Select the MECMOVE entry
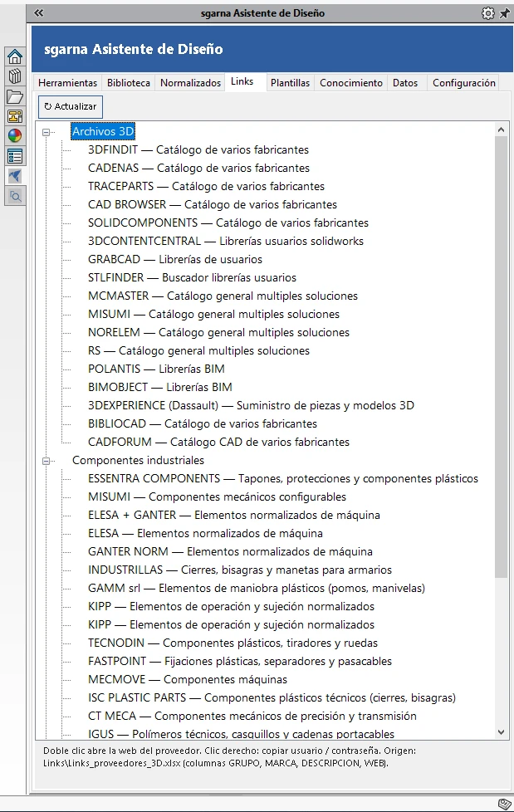514x812 pixels. click(x=188, y=679)
